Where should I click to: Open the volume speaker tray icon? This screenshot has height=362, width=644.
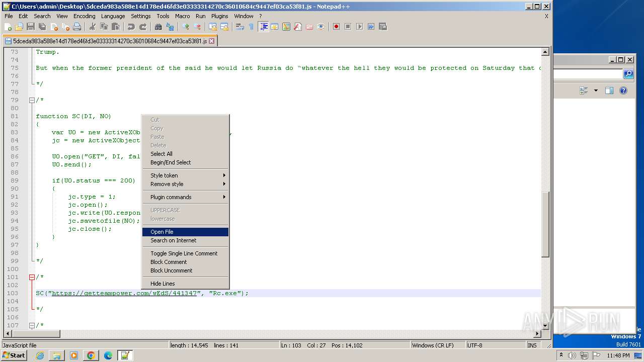[x=572, y=355]
